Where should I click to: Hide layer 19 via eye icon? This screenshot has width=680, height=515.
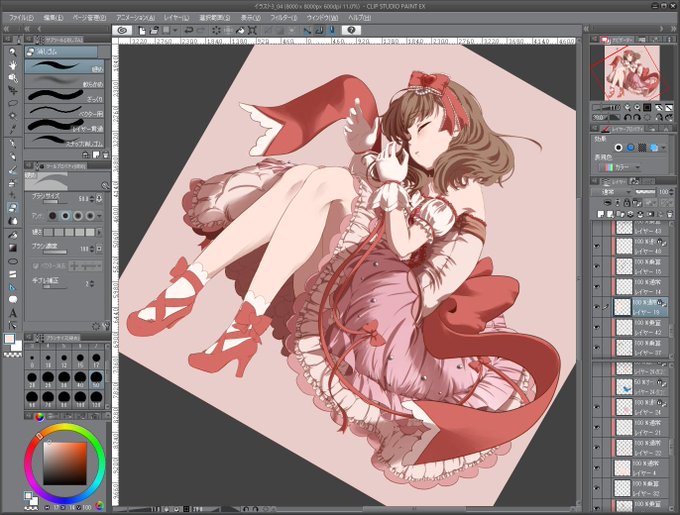[597, 306]
